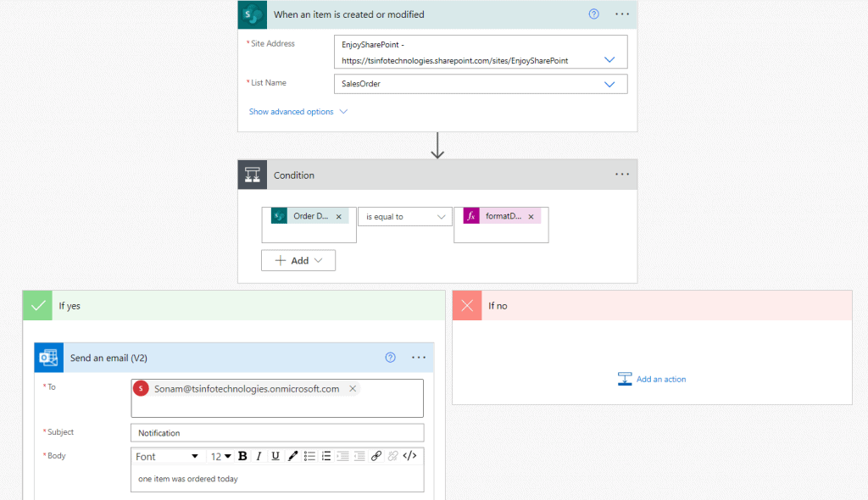Click the remove link icon
Image resolution: width=868 pixels, height=500 pixels.
pyautogui.click(x=392, y=456)
